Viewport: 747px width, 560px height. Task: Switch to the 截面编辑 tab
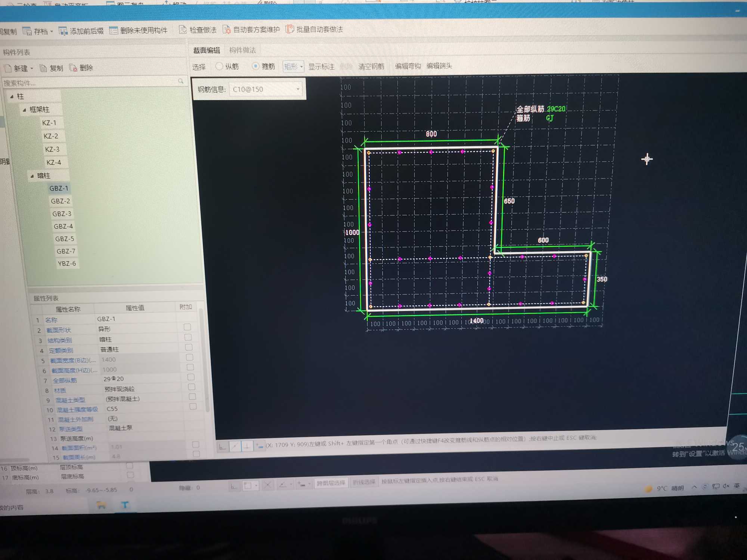207,50
